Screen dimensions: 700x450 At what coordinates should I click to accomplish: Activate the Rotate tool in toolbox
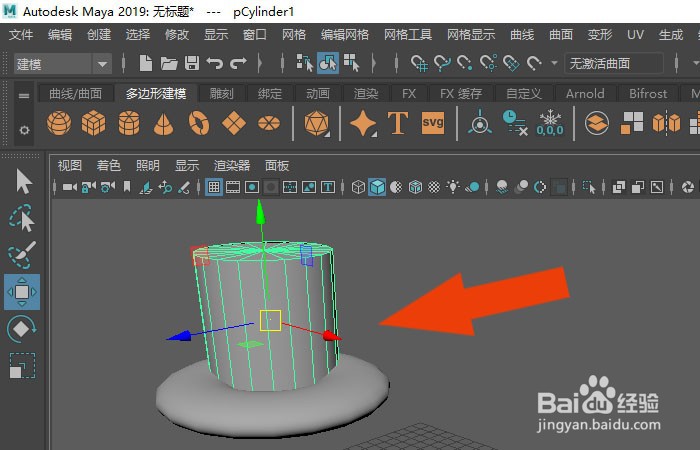click(x=22, y=329)
